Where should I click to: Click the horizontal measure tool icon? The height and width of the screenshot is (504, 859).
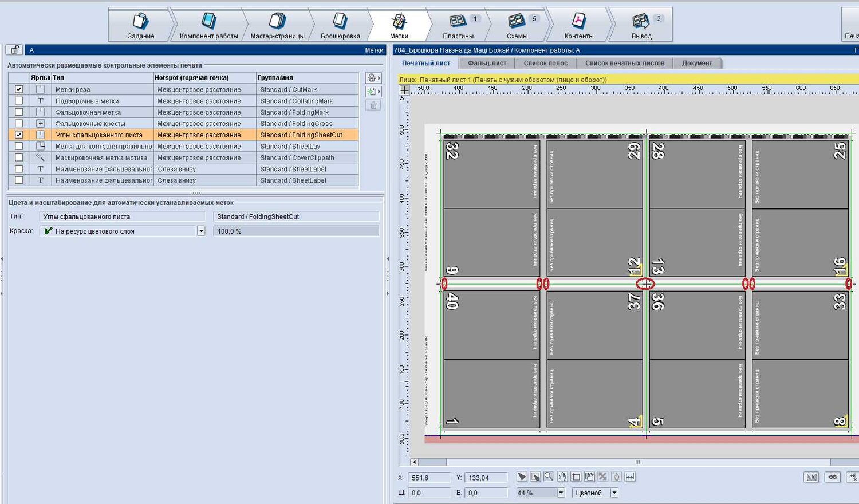(630, 477)
